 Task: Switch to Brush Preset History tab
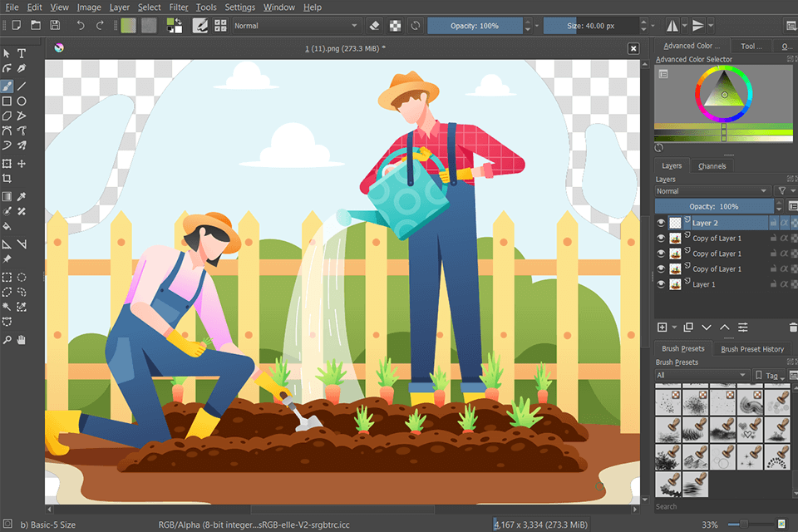pos(752,349)
